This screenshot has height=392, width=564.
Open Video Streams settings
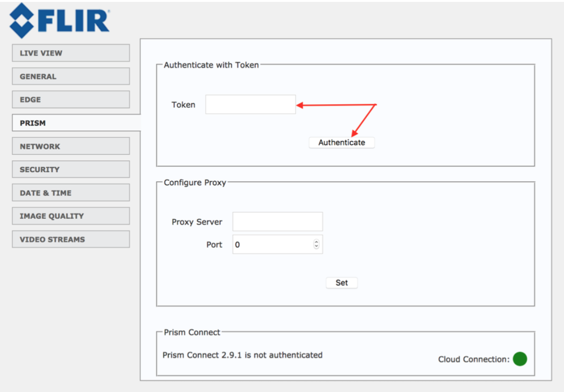71,239
